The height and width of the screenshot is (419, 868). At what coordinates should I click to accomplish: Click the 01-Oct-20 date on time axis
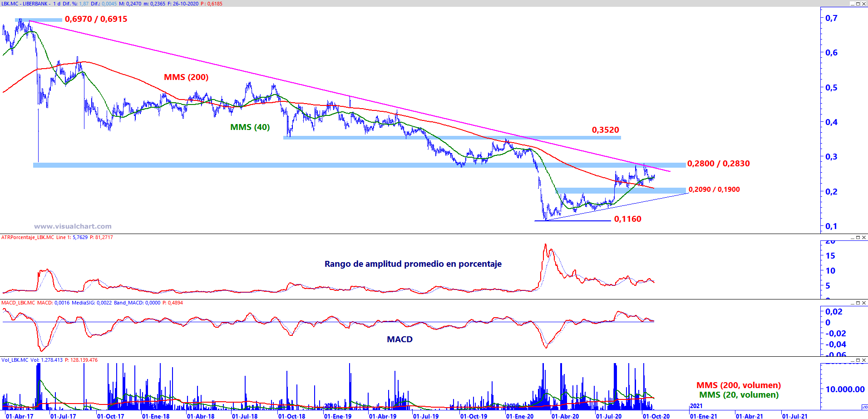coord(656,416)
